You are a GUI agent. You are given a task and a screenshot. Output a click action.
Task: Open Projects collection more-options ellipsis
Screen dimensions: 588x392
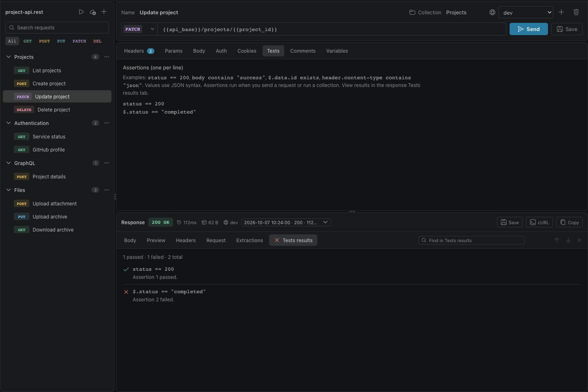point(107,57)
